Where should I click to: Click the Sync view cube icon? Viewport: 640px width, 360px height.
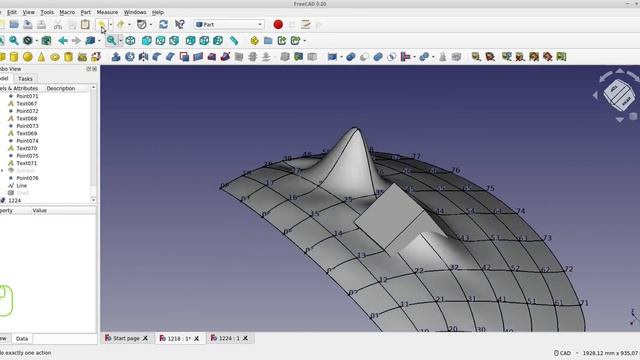point(90,40)
